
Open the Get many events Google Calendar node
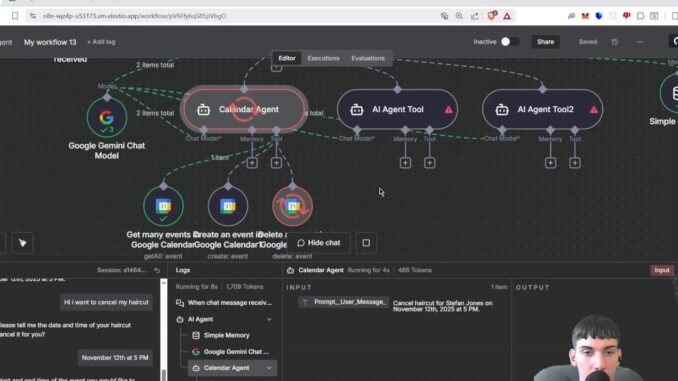(163, 206)
